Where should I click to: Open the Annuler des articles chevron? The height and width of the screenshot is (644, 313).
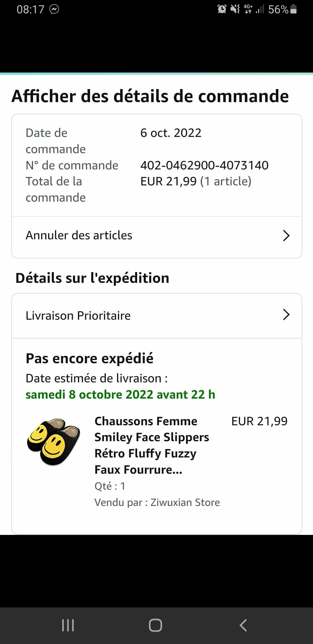tap(286, 236)
